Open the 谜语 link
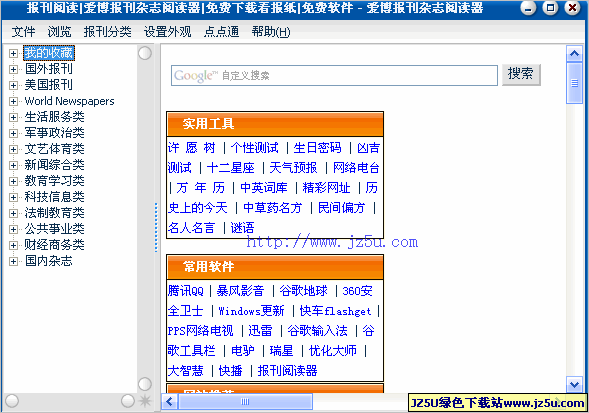 click(x=242, y=227)
